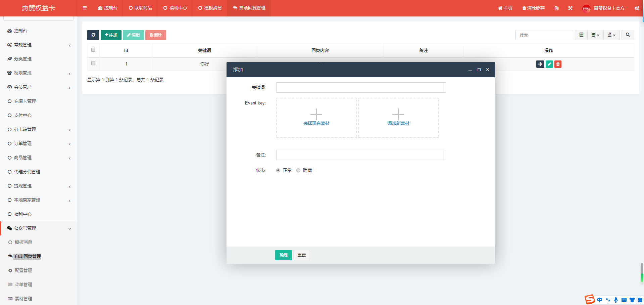Close the 添加 dialog
The width and height of the screenshot is (644, 305).
point(488,70)
